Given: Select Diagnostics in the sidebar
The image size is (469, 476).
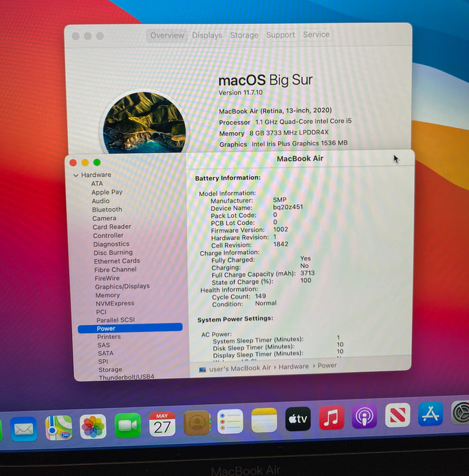Looking at the screenshot, I should pyautogui.click(x=111, y=244).
